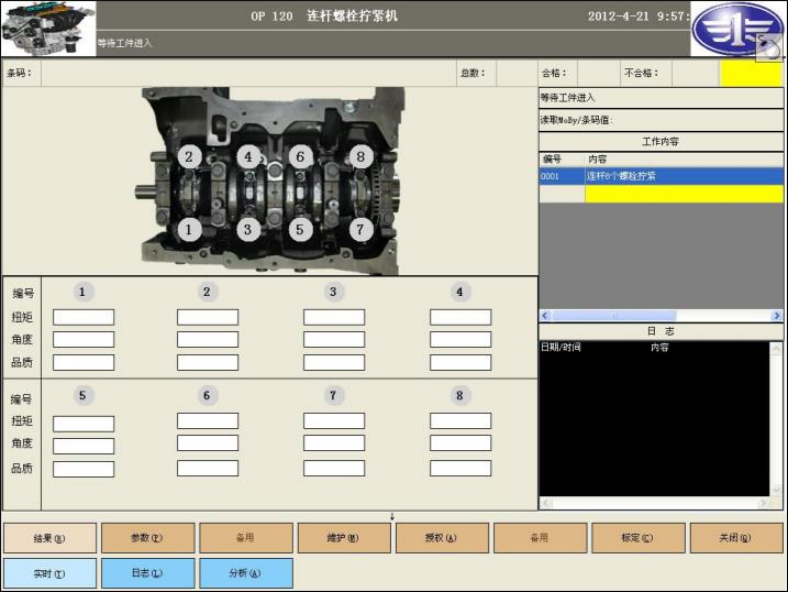
Task: Open the 参数(P) parameters page
Action: [x=147, y=538]
